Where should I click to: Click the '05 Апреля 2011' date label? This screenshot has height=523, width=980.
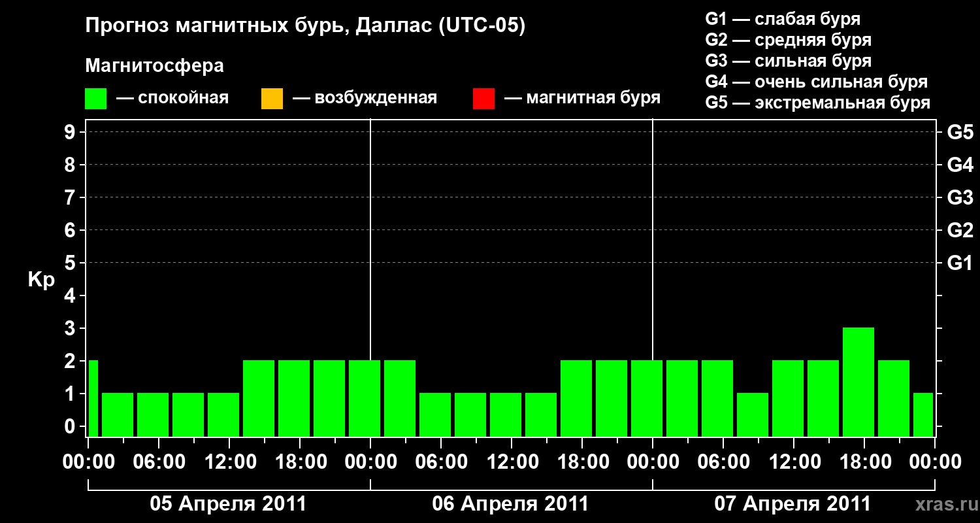(228, 504)
